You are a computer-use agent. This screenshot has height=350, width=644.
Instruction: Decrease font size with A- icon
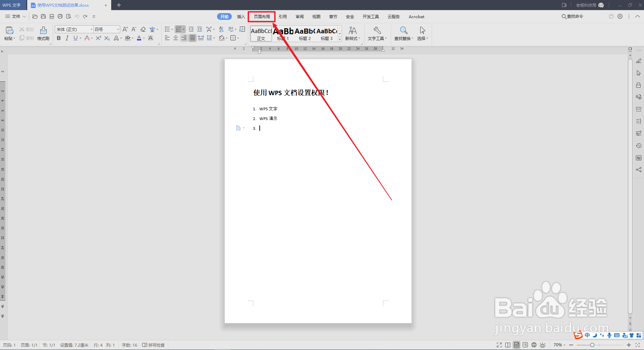pyautogui.click(x=134, y=29)
